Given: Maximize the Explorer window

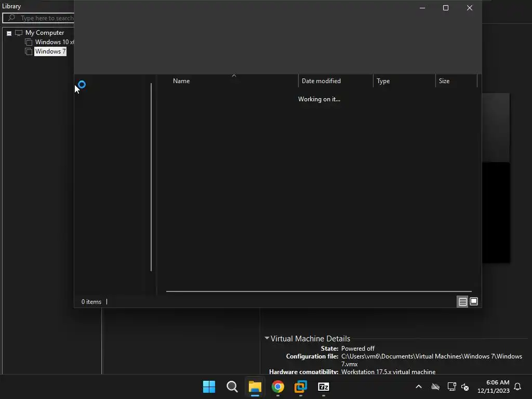Looking at the screenshot, I should [446, 8].
